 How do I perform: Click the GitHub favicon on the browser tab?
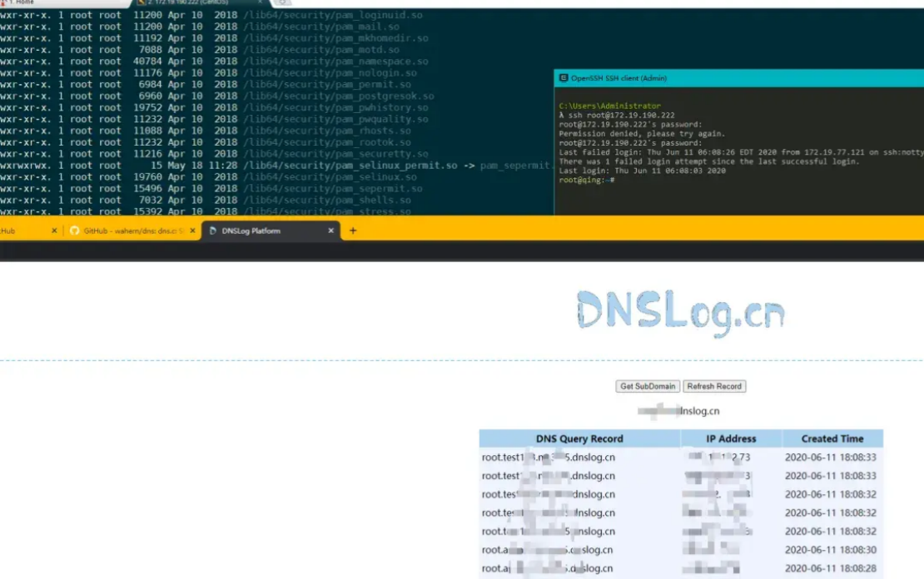pos(74,231)
